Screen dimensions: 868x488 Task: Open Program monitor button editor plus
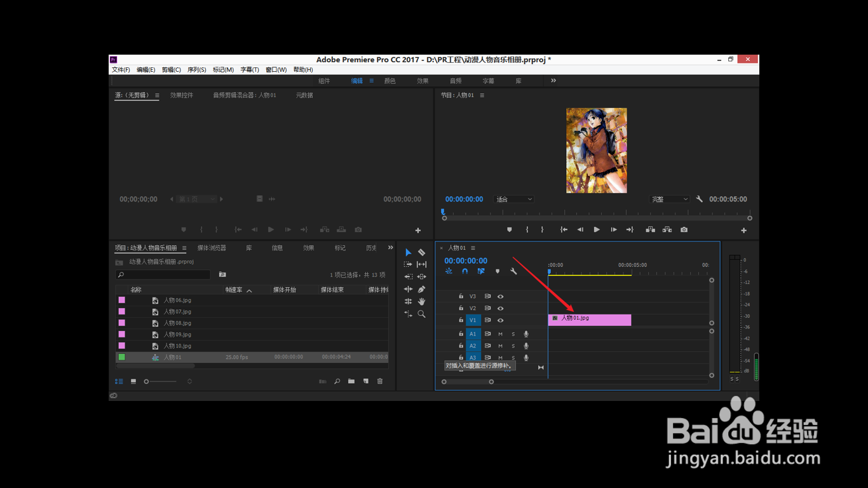[743, 230]
